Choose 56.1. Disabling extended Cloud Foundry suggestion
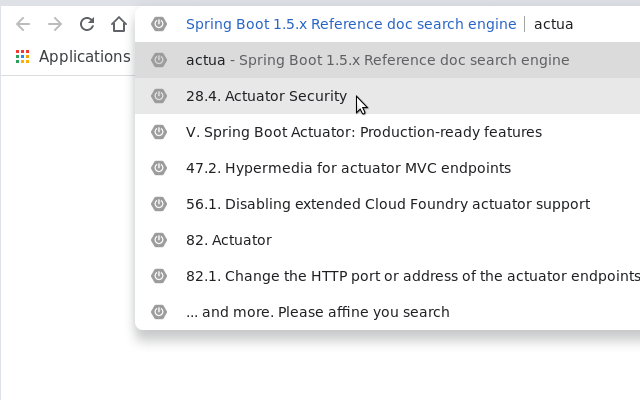 pyautogui.click(x=388, y=204)
